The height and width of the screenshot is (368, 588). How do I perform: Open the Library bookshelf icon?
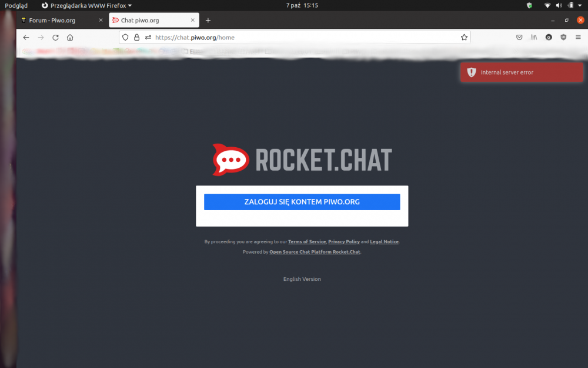[534, 37]
